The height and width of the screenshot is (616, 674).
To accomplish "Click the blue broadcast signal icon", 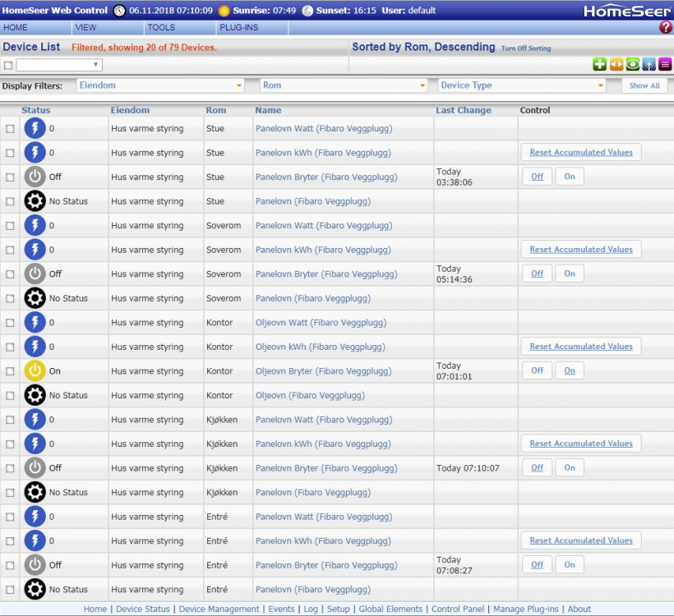I will click(648, 65).
